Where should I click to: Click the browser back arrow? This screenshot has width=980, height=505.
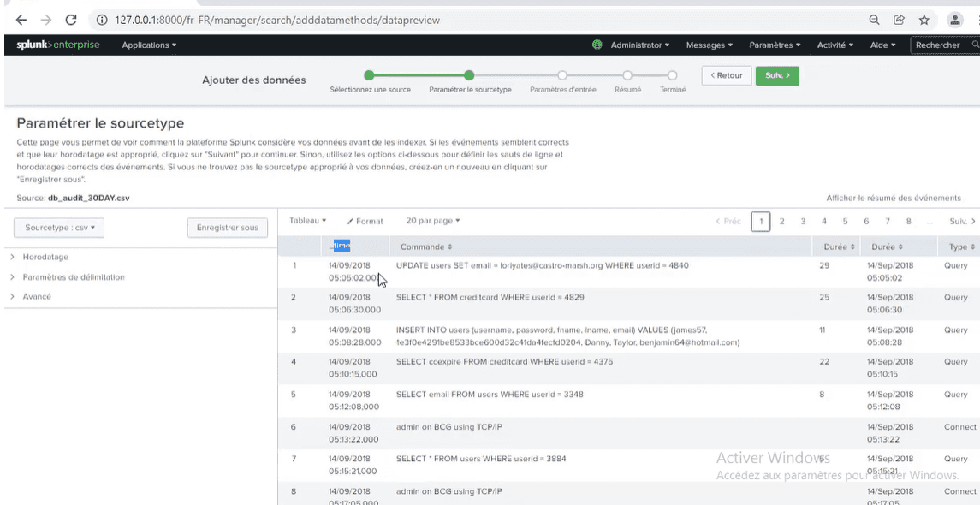coord(21,20)
